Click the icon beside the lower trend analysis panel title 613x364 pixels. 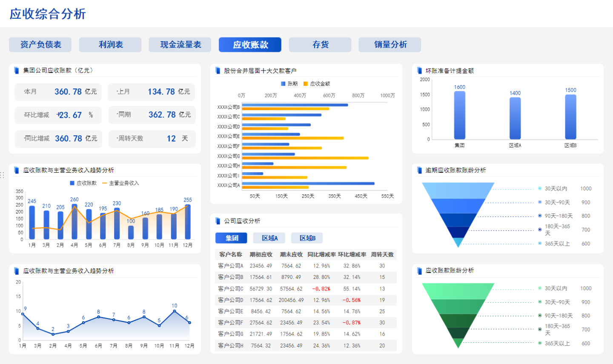[16, 271]
